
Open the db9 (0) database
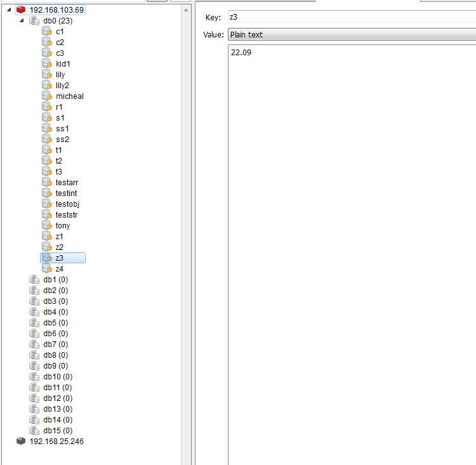pyautogui.click(x=56, y=366)
